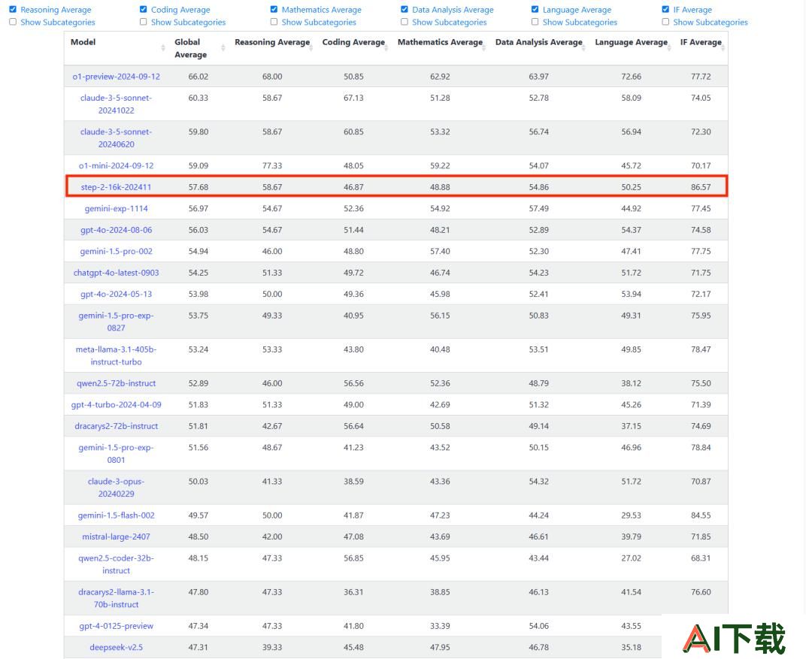Open the gpt-4o-2024-05-13 link
This screenshot has width=812, height=659.
pyautogui.click(x=116, y=294)
